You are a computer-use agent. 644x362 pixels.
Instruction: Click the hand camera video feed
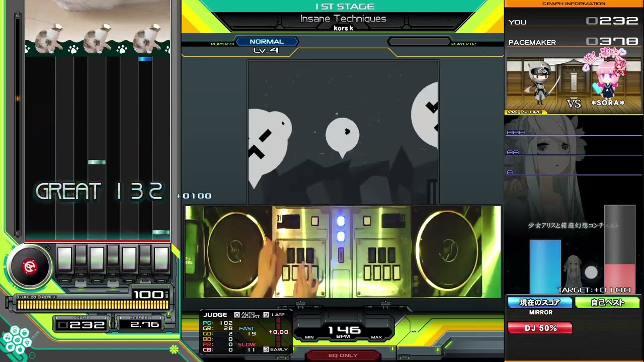(x=343, y=252)
